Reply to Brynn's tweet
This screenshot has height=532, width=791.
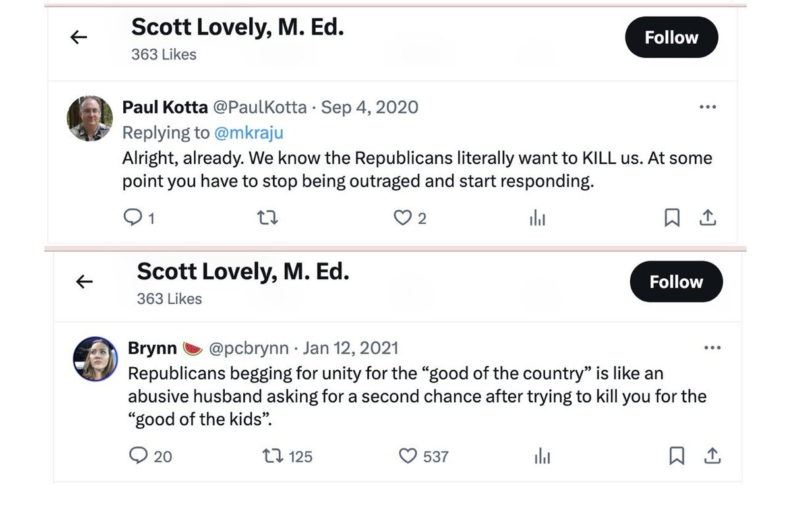[x=138, y=456]
